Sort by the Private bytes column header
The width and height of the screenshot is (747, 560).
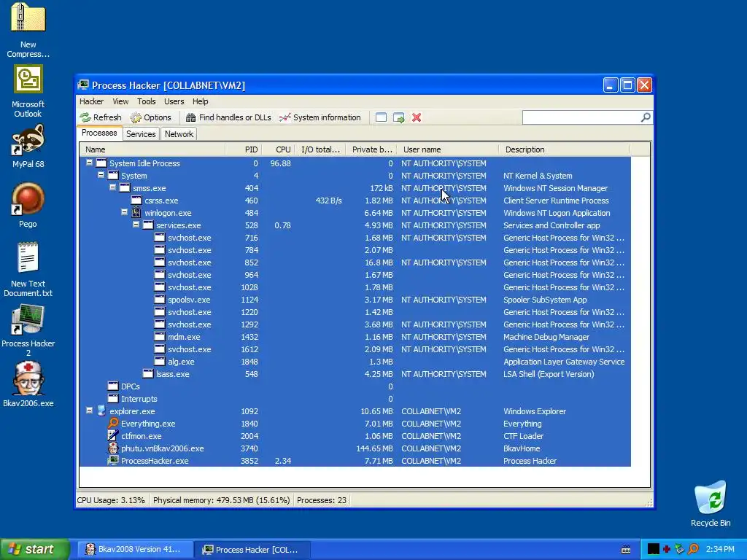[x=371, y=149]
